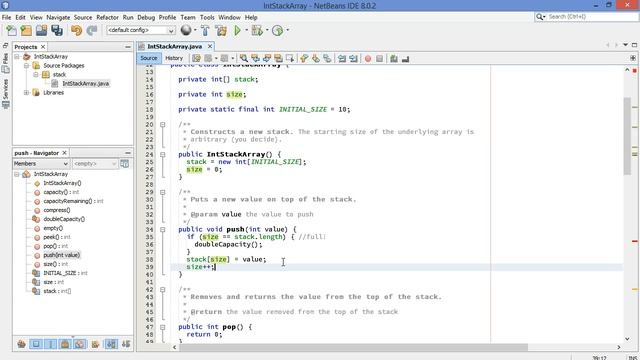Click the Profile Project icon
Viewport: 640px width, 360px height.
pos(277,30)
